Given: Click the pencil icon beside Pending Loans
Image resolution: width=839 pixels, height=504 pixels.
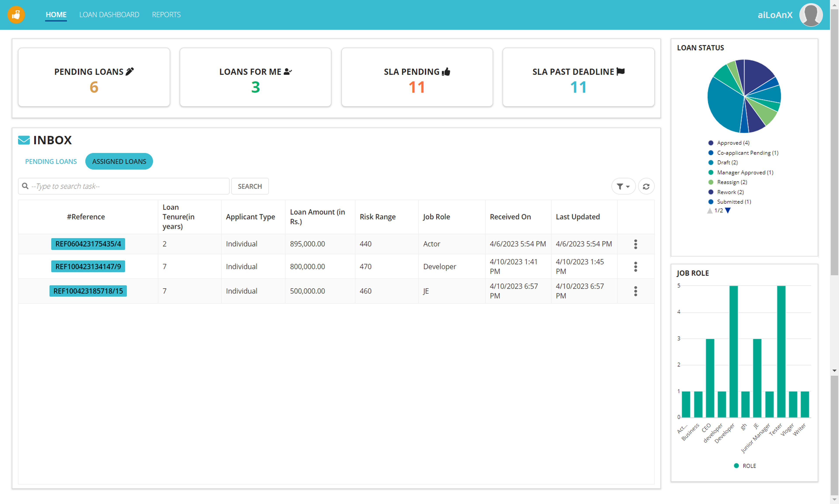Looking at the screenshot, I should [130, 71].
